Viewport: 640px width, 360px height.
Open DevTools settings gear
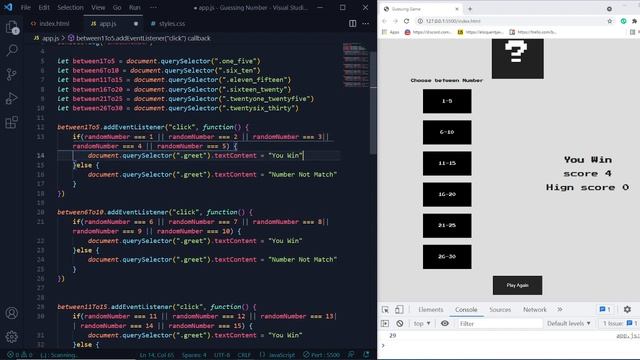tap(627, 309)
